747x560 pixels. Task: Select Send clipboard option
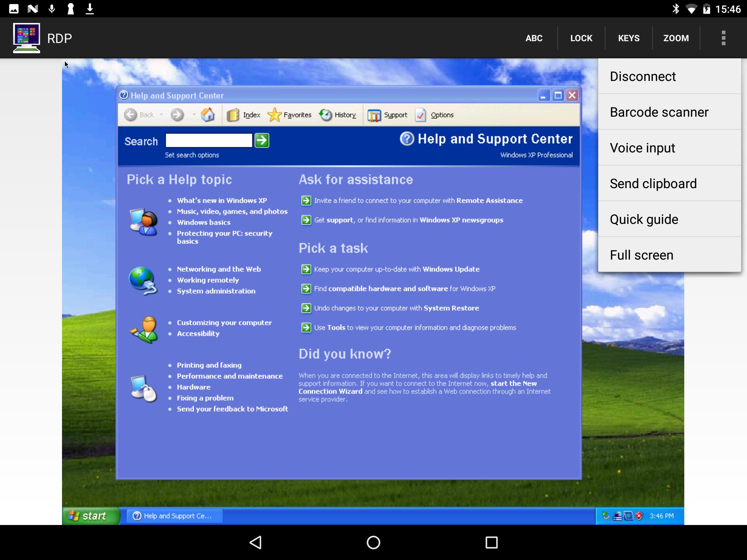click(669, 183)
